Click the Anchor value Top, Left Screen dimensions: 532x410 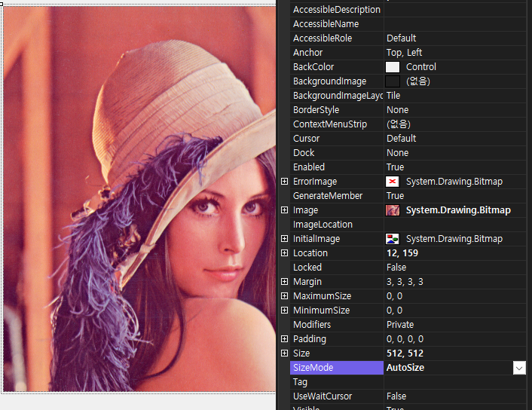404,53
